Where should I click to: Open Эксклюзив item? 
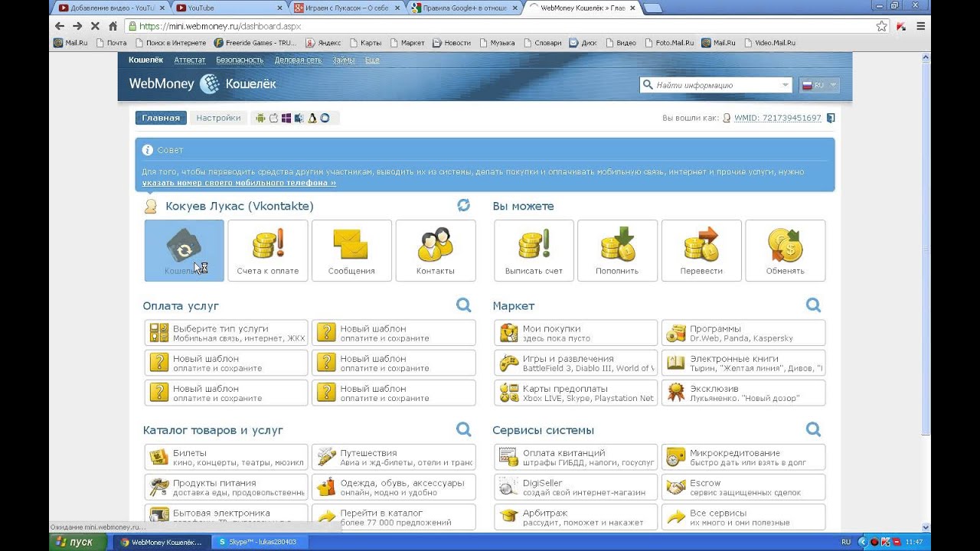coord(743,393)
